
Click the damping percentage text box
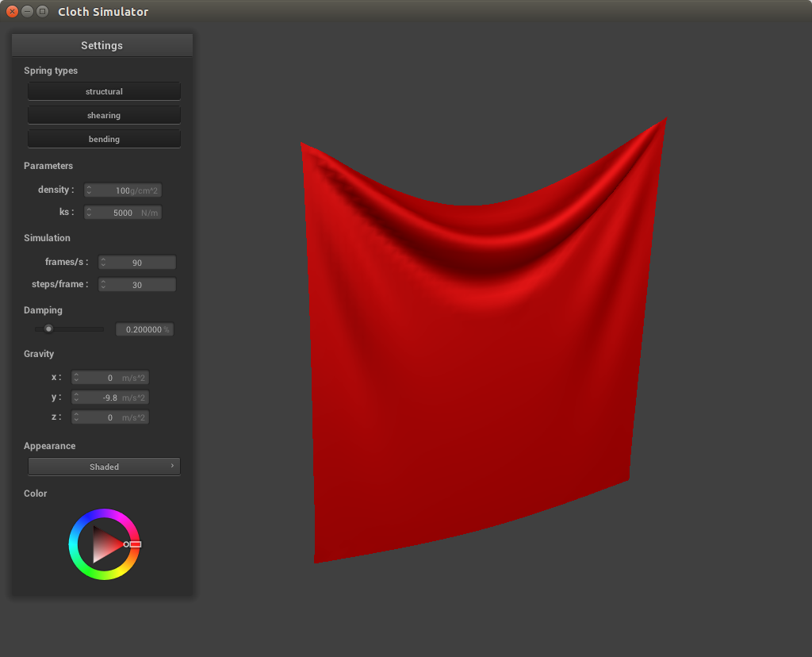(144, 329)
